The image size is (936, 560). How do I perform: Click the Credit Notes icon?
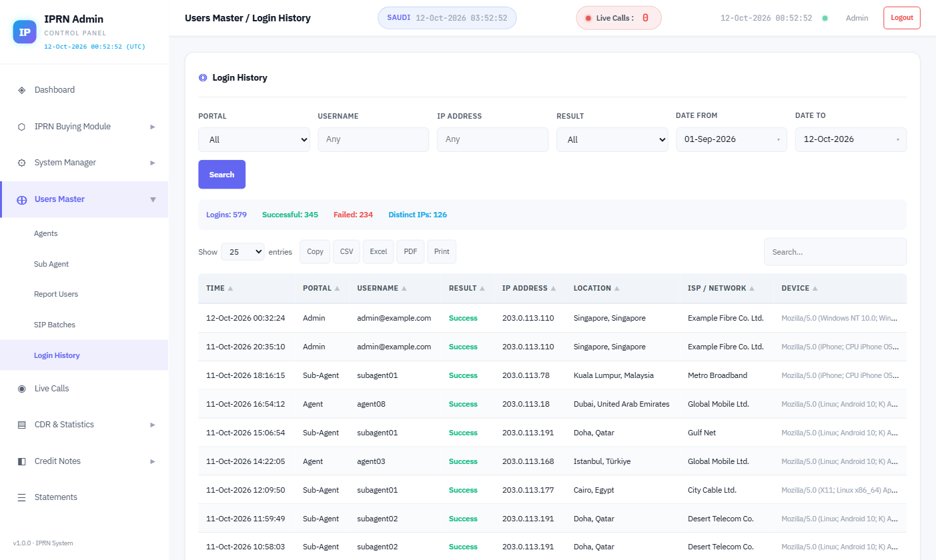21,461
